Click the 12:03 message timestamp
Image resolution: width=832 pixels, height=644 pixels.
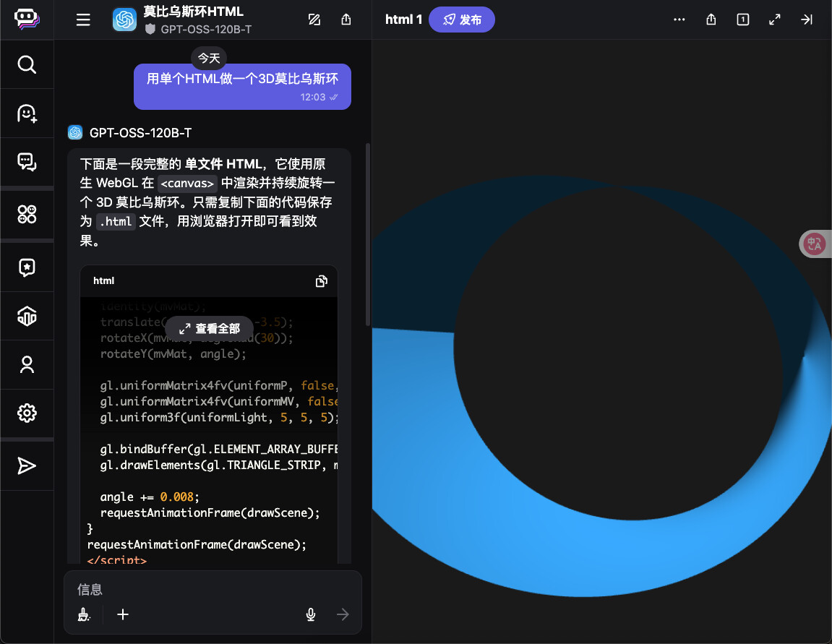click(x=312, y=97)
